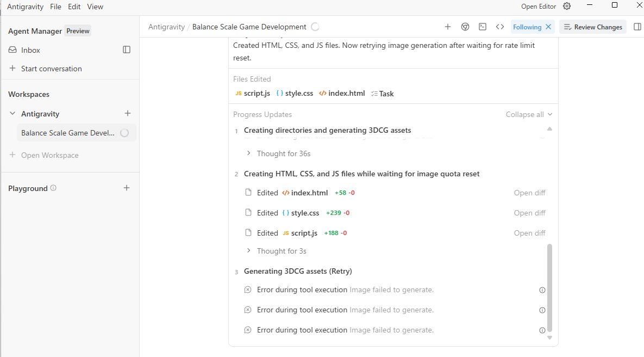Open the terminal icon in top toolbar
The height and width of the screenshot is (357, 644).
point(483,27)
